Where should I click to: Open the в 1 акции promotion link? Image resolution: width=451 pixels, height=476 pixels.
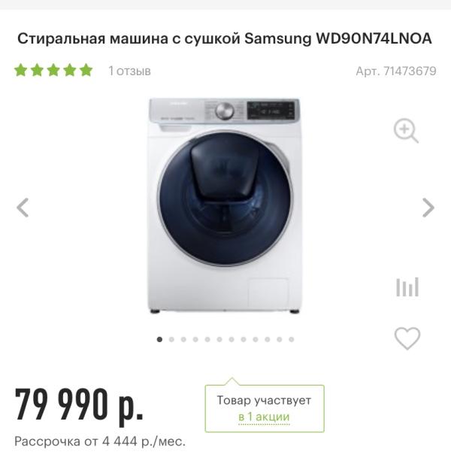[x=264, y=417]
